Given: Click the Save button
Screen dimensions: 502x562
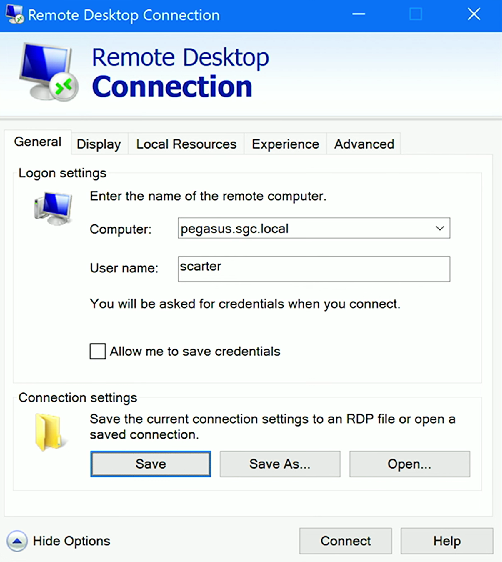Looking at the screenshot, I should pyautogui.click(x=150, y=464).
